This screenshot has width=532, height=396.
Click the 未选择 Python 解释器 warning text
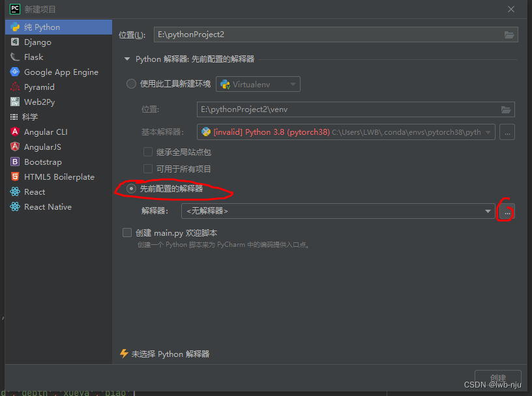click(x=170, y=354)
